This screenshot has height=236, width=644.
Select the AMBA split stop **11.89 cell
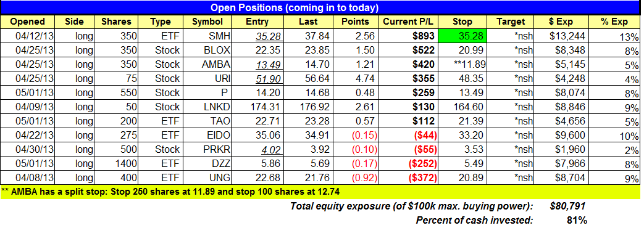462,64
